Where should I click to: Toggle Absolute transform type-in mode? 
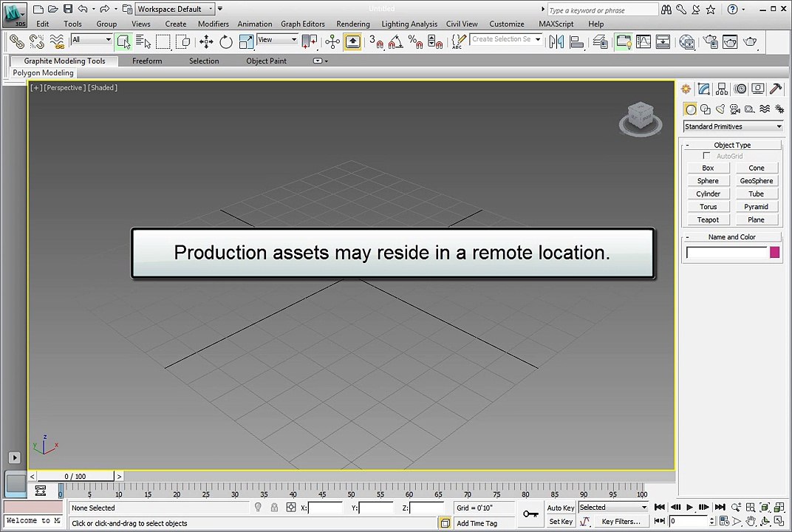[x=291, y=507]
